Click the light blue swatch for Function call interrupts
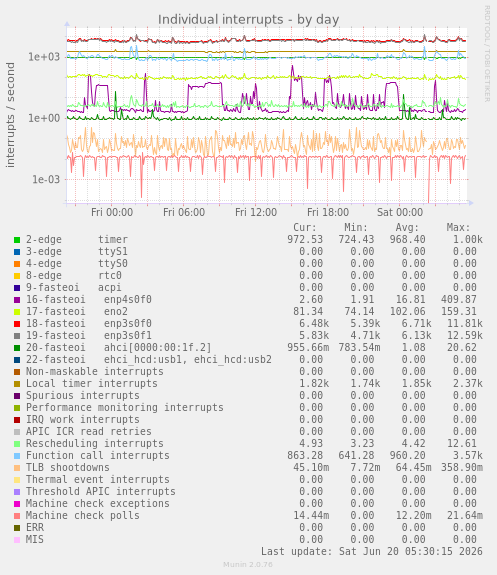The image size is (497, 575). click(17, 456)
